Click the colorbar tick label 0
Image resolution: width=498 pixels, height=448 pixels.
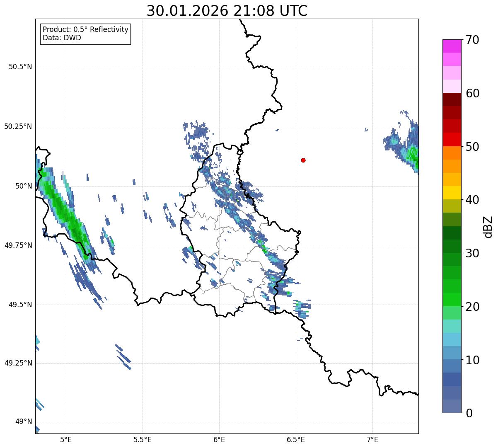click(x=469, y=413)
